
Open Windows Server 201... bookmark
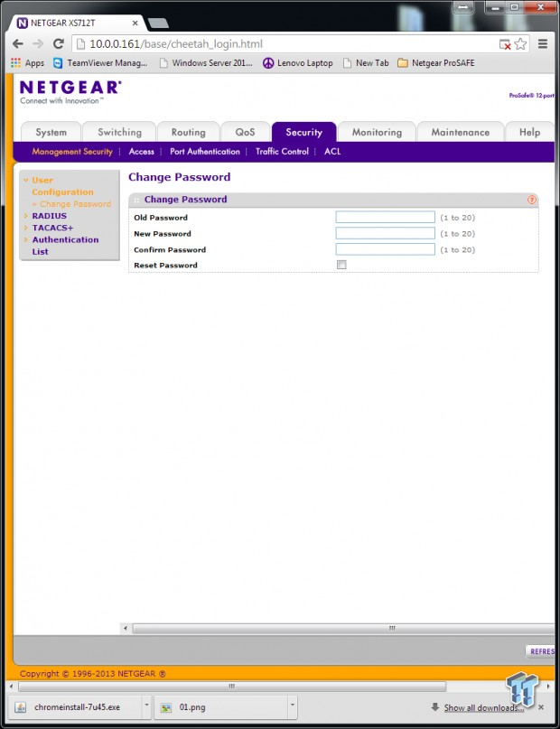click(x=205, y=62)
